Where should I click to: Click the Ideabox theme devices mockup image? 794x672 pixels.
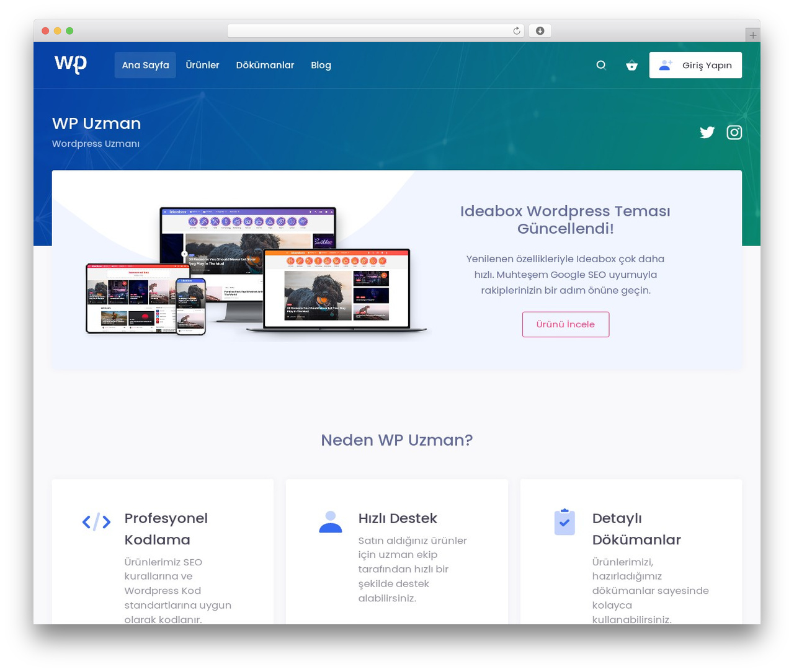[256, 272]
